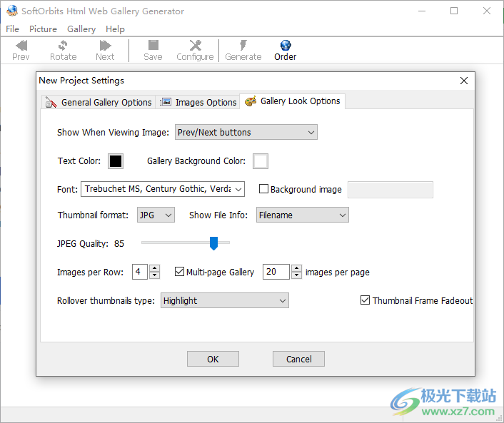Image resolution: width=504 pixels, height=423 pixels.
Task: Click the Background image path field
Action: point(390,190)
